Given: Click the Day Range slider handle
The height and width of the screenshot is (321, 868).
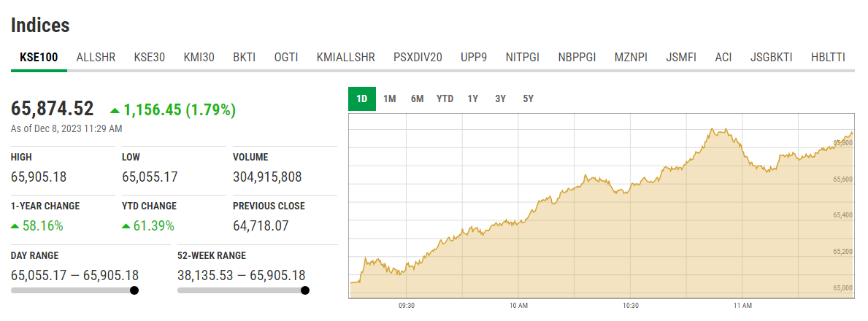Looking at the screenshot, I should point(134,290).
